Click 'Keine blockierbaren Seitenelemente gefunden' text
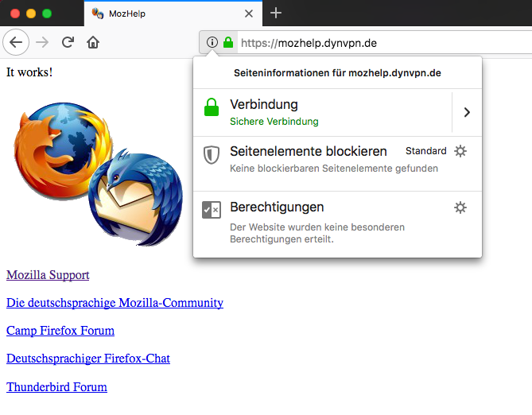532x415 pixels. coord(334,169)
